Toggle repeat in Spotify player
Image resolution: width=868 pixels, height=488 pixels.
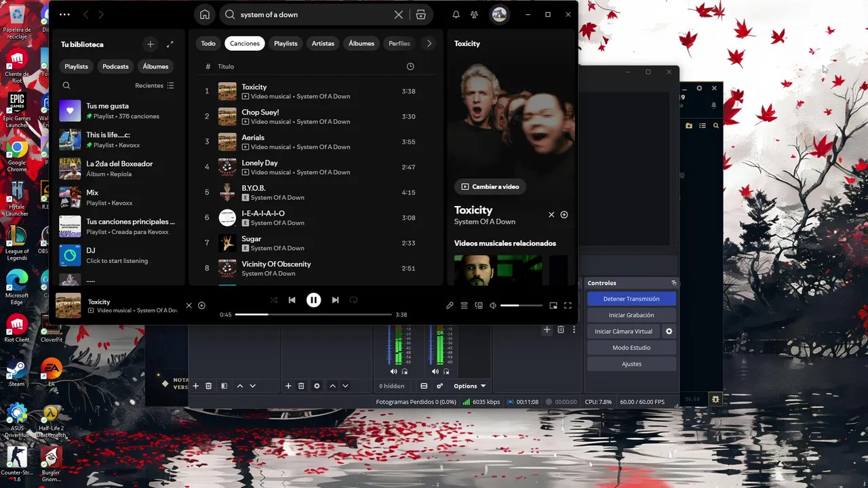coord(353,300)
